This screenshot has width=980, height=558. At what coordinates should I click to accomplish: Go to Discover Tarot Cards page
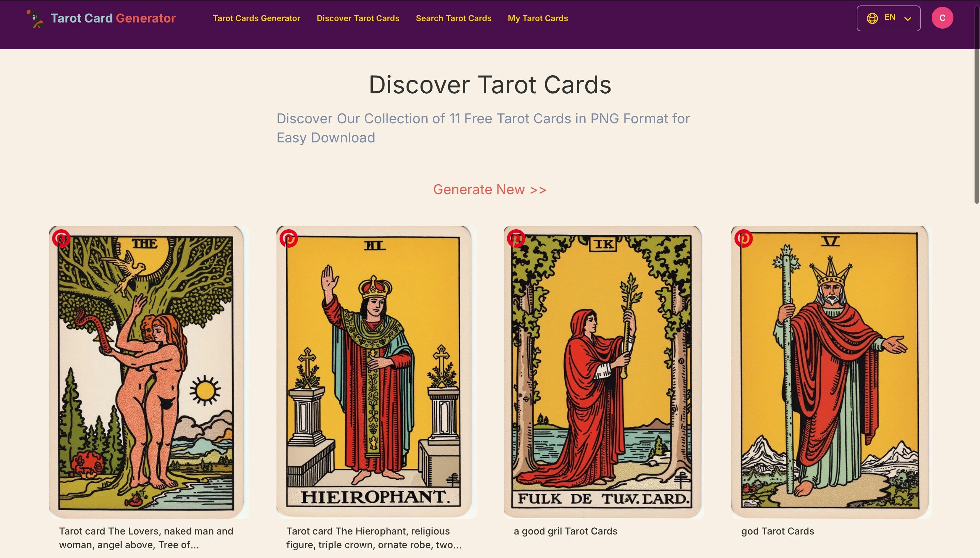358,18
